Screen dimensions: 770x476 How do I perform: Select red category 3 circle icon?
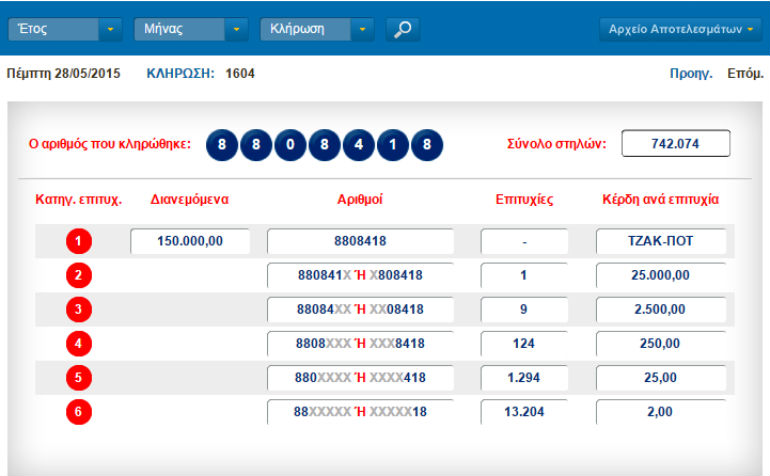tap(79, 309)
